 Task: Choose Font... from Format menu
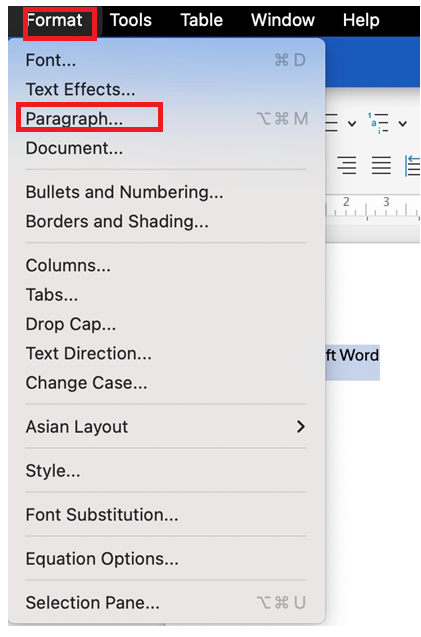coord(166,60)
